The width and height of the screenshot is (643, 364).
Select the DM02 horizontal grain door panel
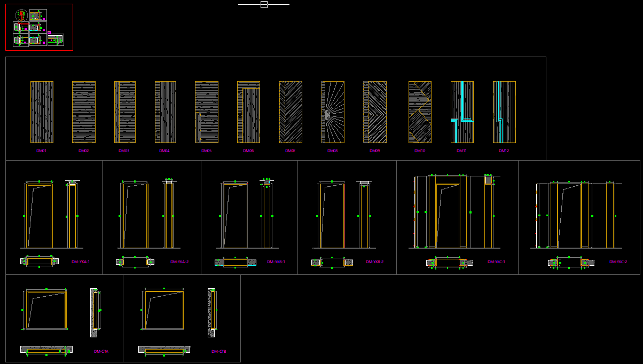coord(84,112)
